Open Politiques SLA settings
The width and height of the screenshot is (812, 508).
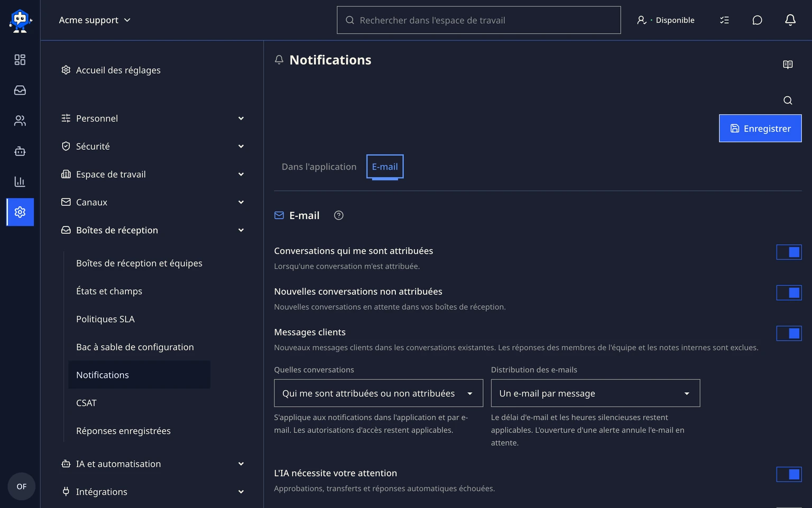pyautogui.click(x=140, y=319)
